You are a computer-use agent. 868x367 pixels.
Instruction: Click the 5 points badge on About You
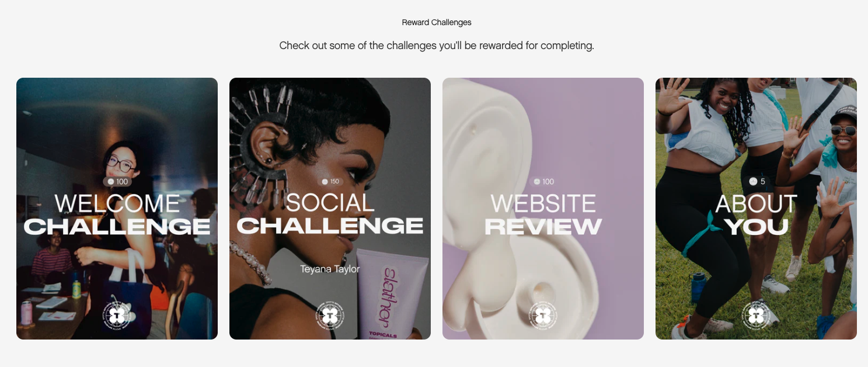[757, 182]
